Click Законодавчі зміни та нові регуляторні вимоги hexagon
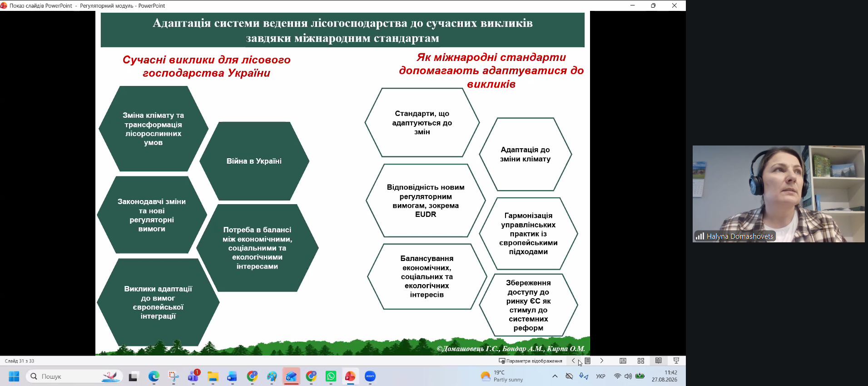The image size is (868, 386). coord(152,215)
